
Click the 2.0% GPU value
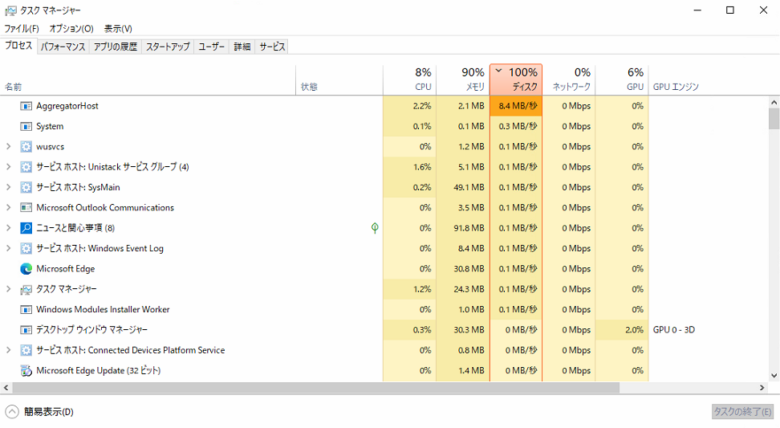click(x=634, y=330)
